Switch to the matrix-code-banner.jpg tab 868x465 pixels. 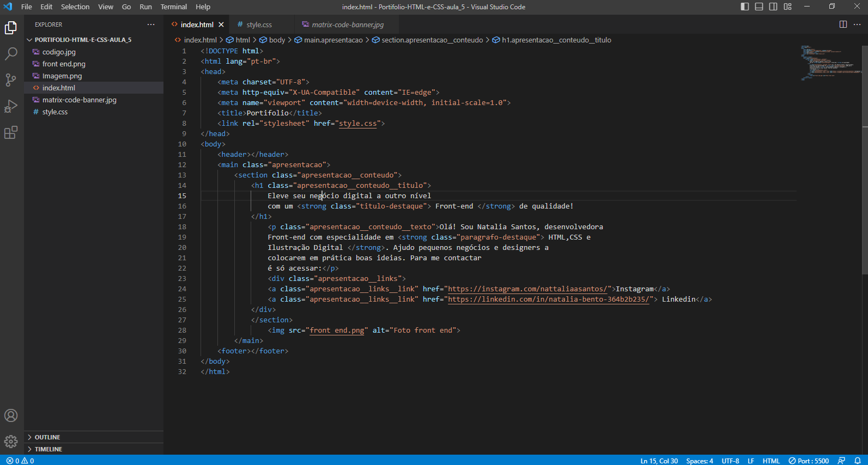tap(347, 25)
